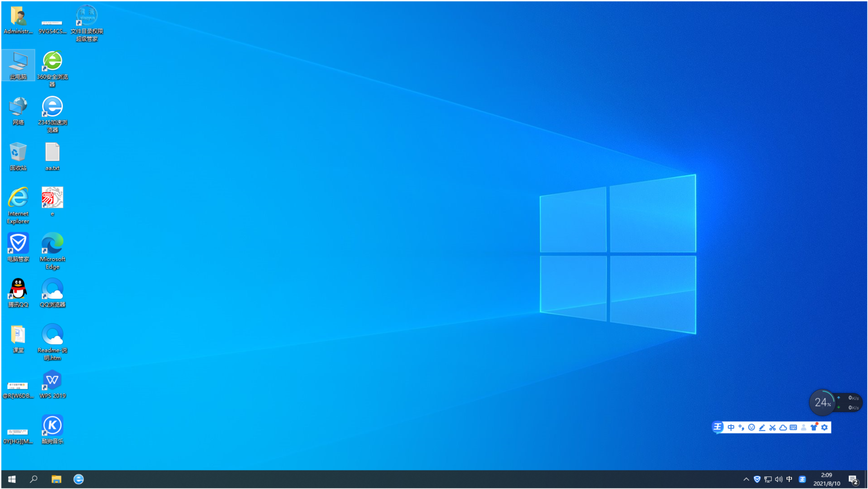Select the Microsoft Edge desktop icon
The width and height of the screenshot is (868, 489).
pos(52,244)
